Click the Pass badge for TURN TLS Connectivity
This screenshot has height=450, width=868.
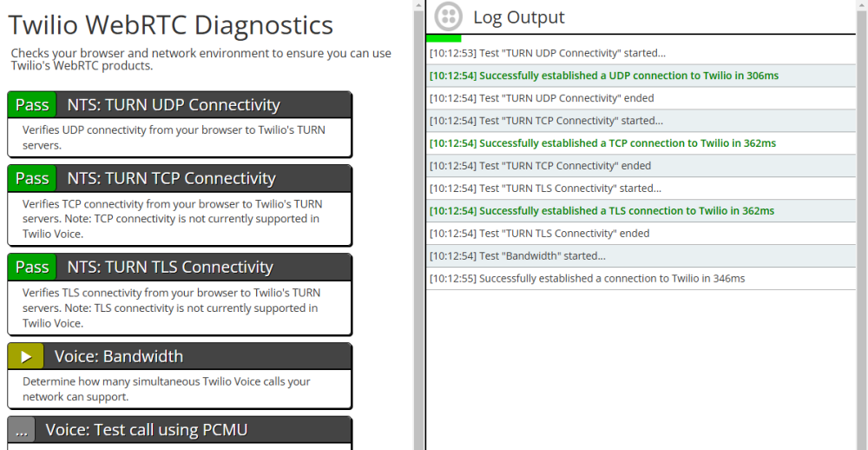[x=32, y=267]
